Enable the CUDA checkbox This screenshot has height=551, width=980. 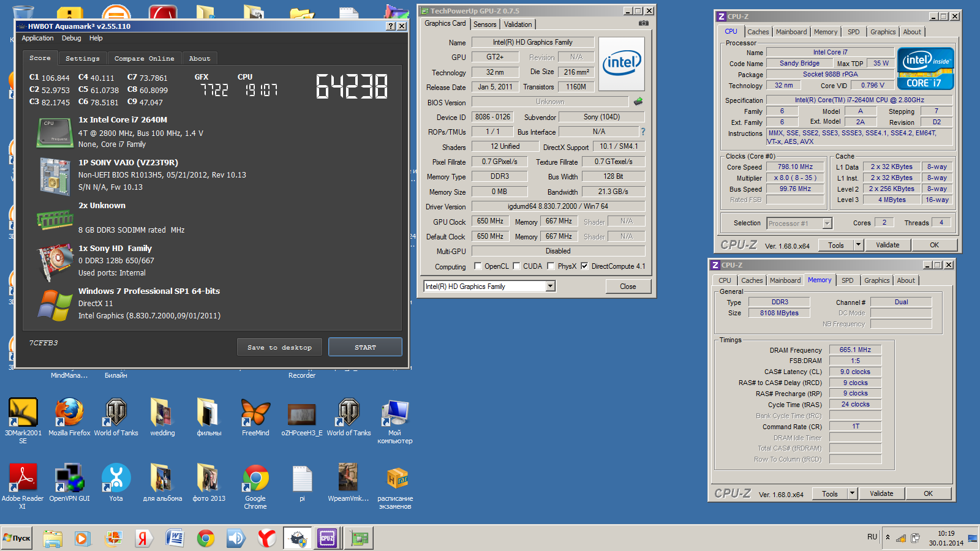[x=516, y=266]
